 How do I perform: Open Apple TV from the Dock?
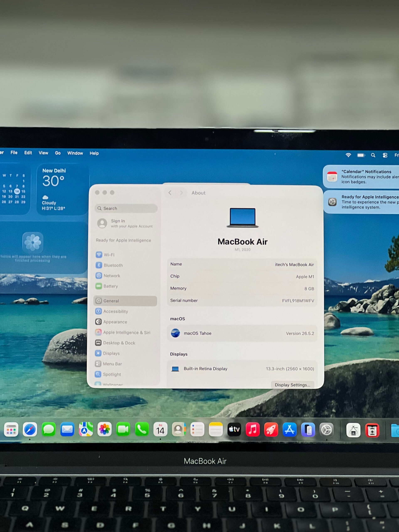pyautogui.click(x=234, y=430)
